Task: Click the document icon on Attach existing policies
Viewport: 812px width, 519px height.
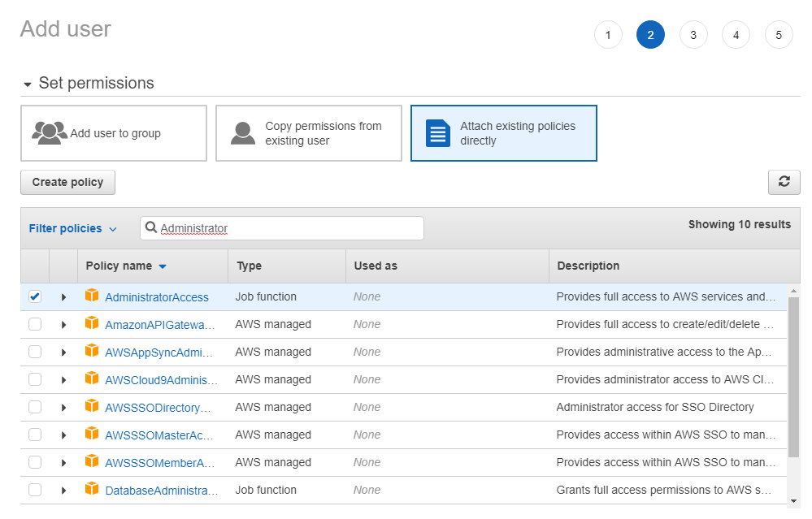Action: pyautogui.click(x=438, y=133)
